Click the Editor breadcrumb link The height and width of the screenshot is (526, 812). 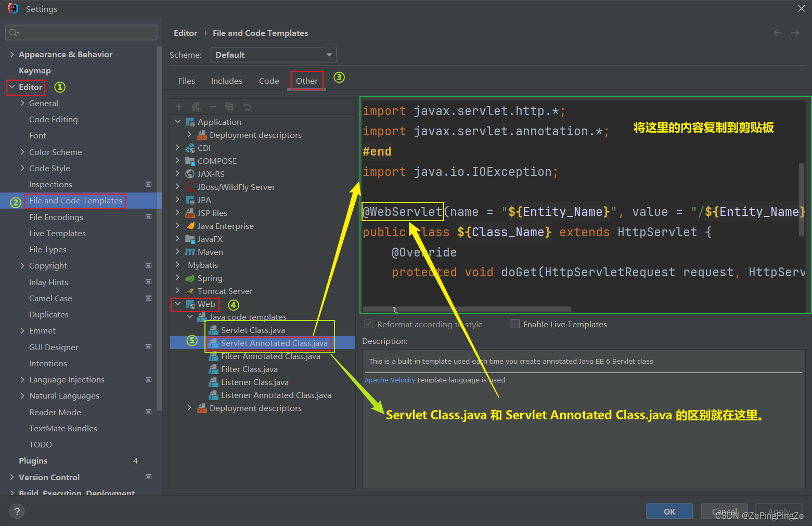[x=186, y=33]
